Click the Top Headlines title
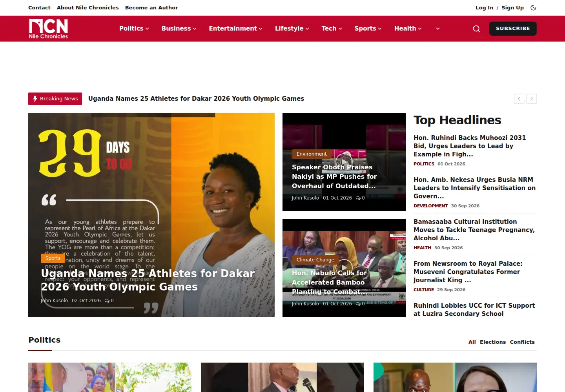 coord(457,120)
